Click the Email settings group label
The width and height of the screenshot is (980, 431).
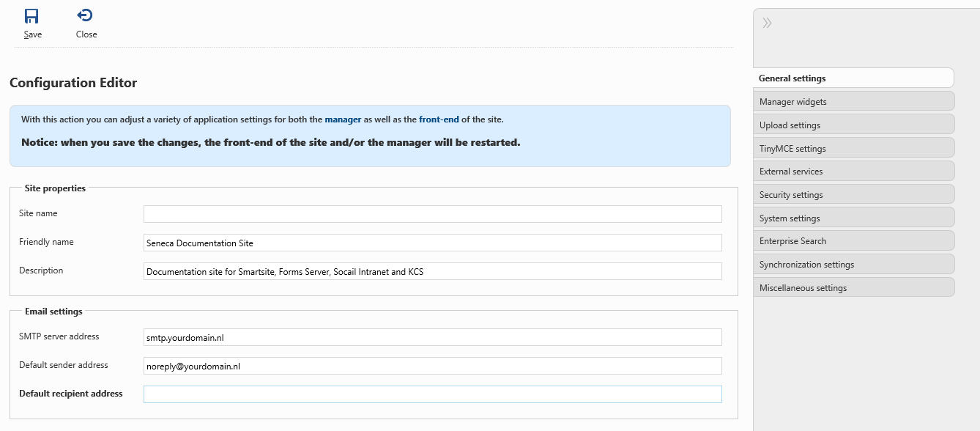[x=53, y=312]
